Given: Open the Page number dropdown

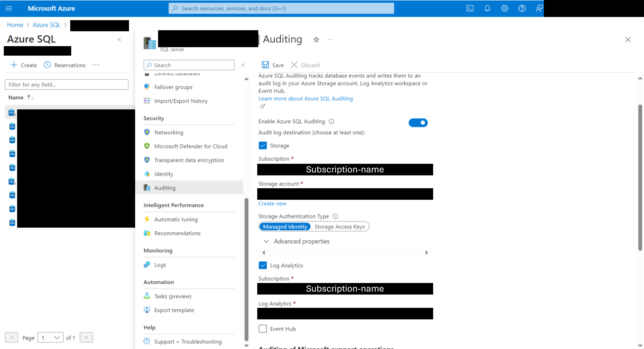Looking at the screenshot, I should pyautogui.click(x=50, y=337).
